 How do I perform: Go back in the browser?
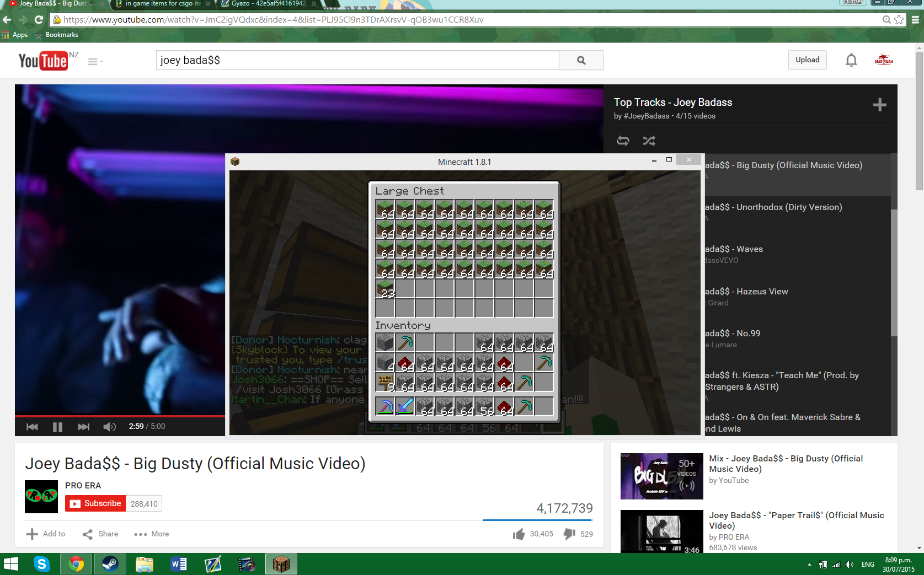point(7,20)
